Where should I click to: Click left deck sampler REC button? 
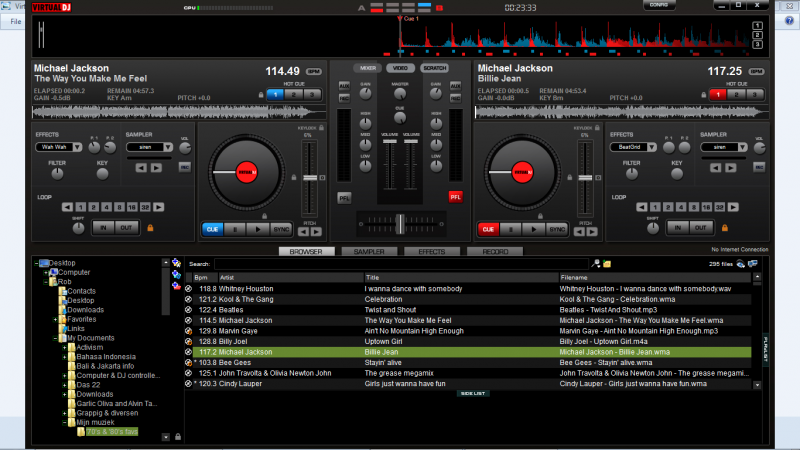point(185,167)
